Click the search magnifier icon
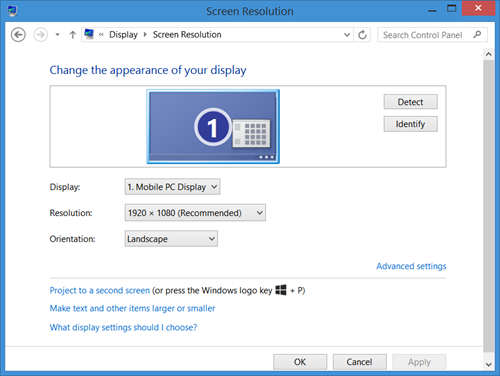 pyautogui.click(x=477, y=34)
